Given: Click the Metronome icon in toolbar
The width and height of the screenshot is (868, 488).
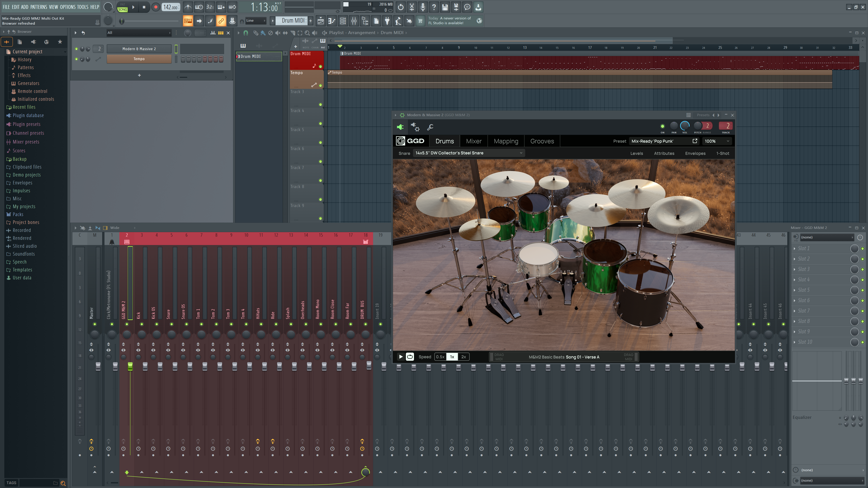Looking at the screenshot, I should (188, 7).
